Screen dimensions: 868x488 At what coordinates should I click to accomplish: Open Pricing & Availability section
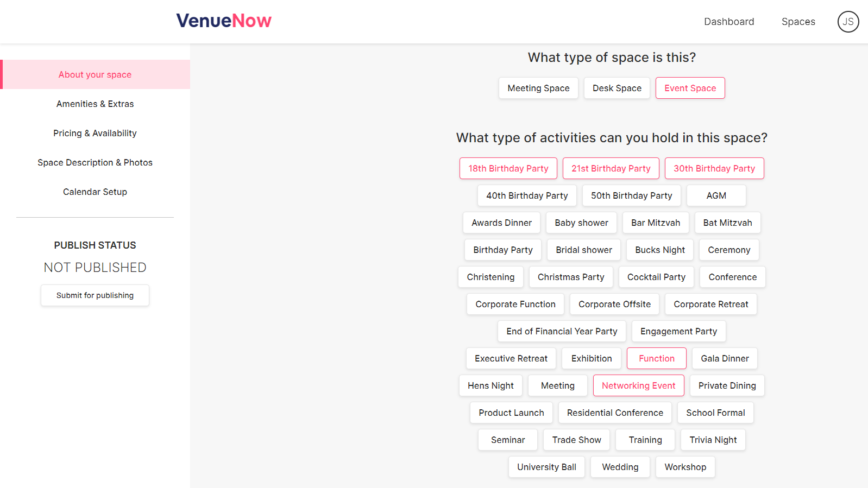pos(95,133)
